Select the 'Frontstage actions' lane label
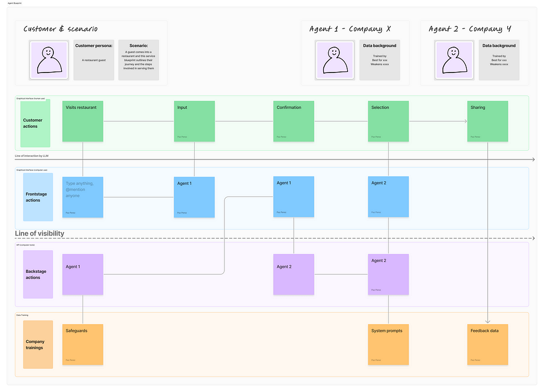 click(38, 197)
